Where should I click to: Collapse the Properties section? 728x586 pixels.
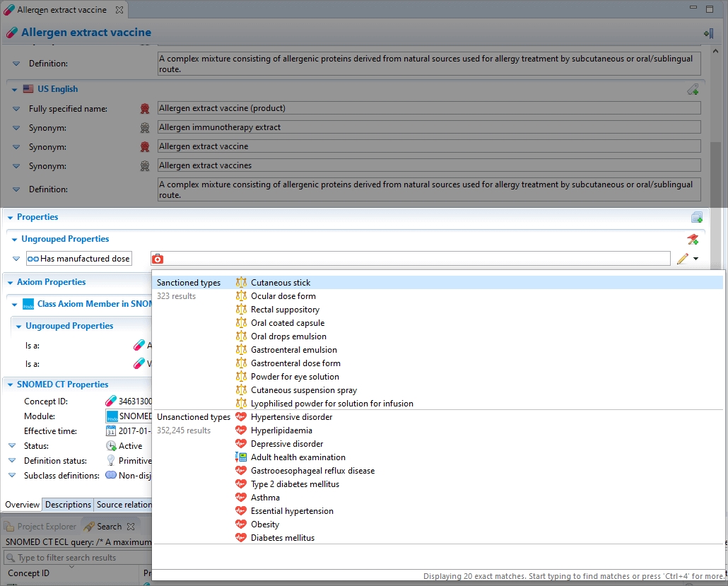coord(10,218)
